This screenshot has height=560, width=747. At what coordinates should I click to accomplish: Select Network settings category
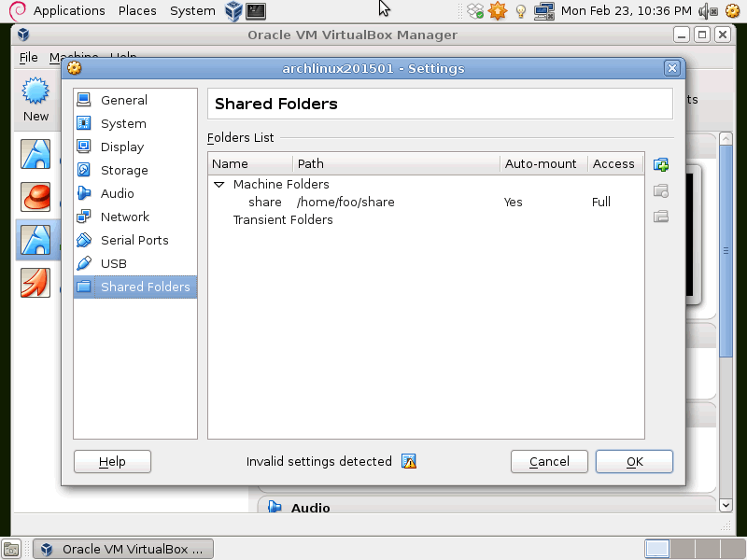(135, 217)
